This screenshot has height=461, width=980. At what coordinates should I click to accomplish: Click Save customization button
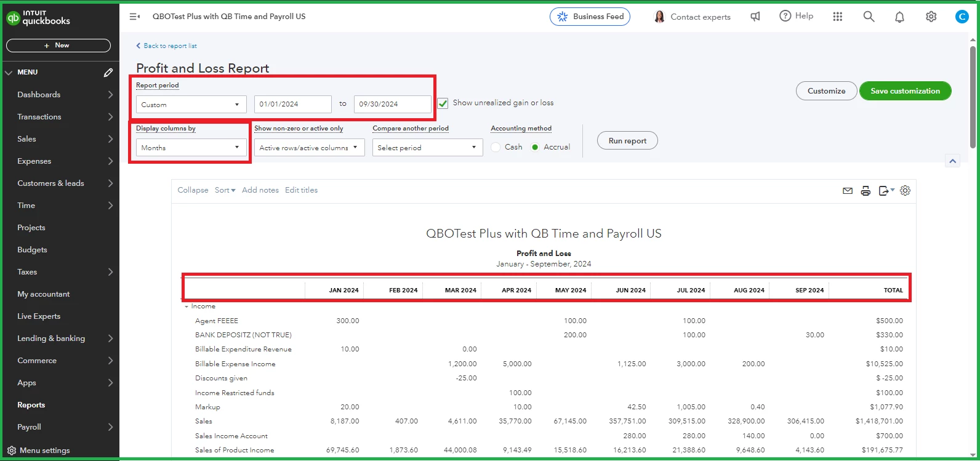point(905,91)
